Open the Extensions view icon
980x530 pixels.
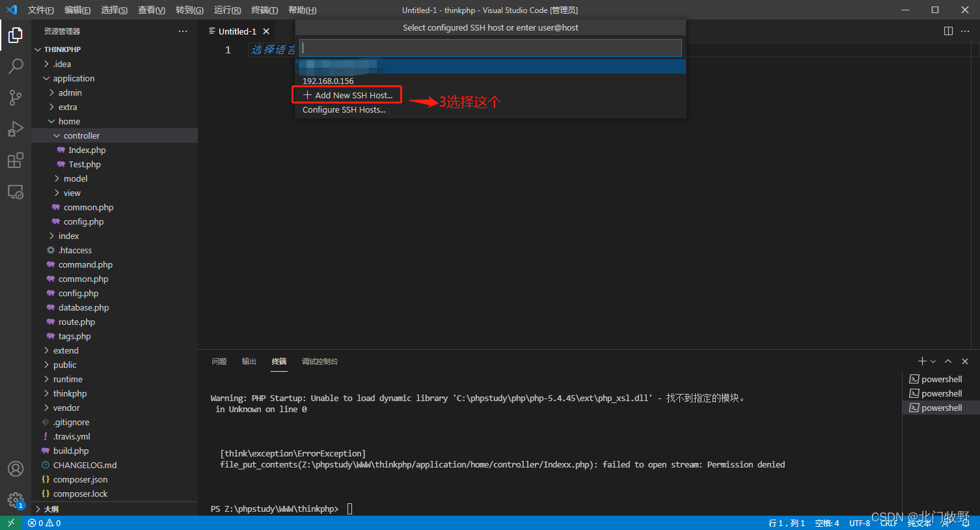click(16, 160)
